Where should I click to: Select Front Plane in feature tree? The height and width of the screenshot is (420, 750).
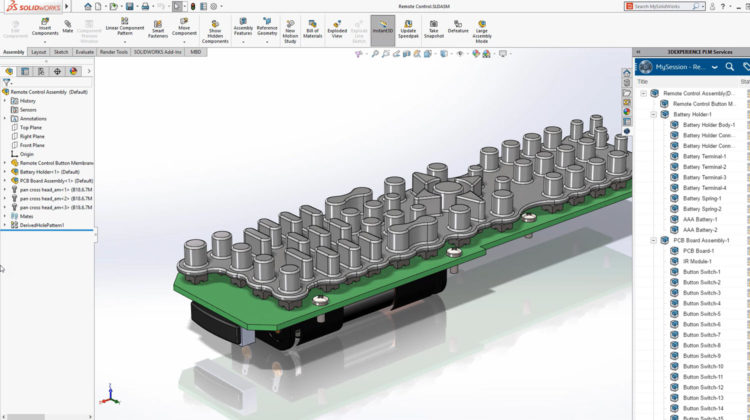pos(32,145)
